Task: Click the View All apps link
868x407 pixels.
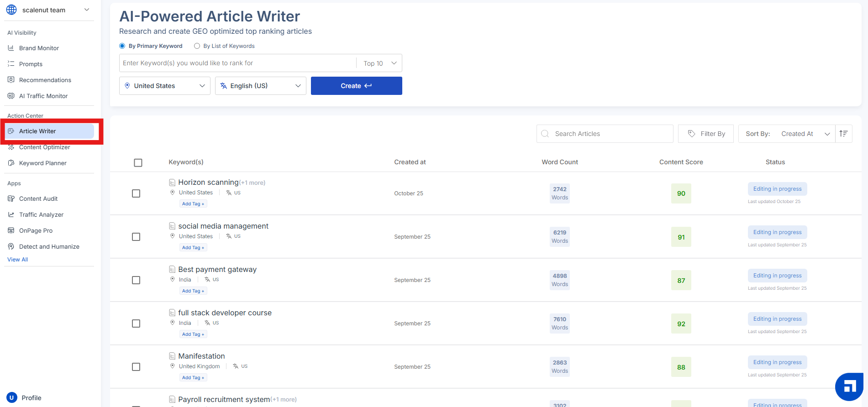Action: [x=18, y=260]
